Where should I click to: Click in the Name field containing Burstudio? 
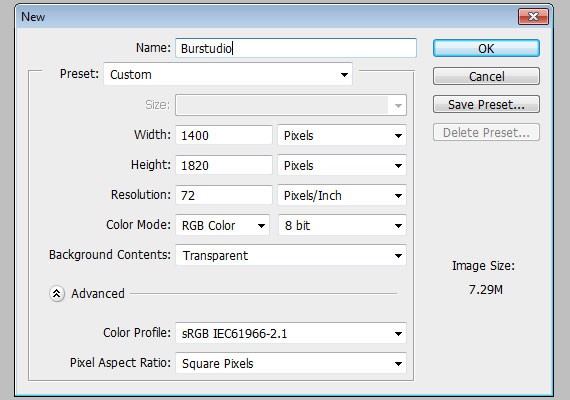click(x=296, y=48)
